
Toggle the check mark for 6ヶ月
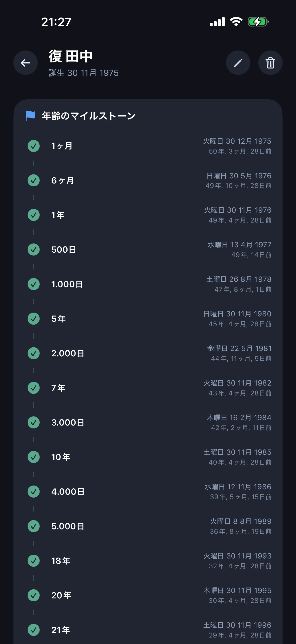pos(33,181)
